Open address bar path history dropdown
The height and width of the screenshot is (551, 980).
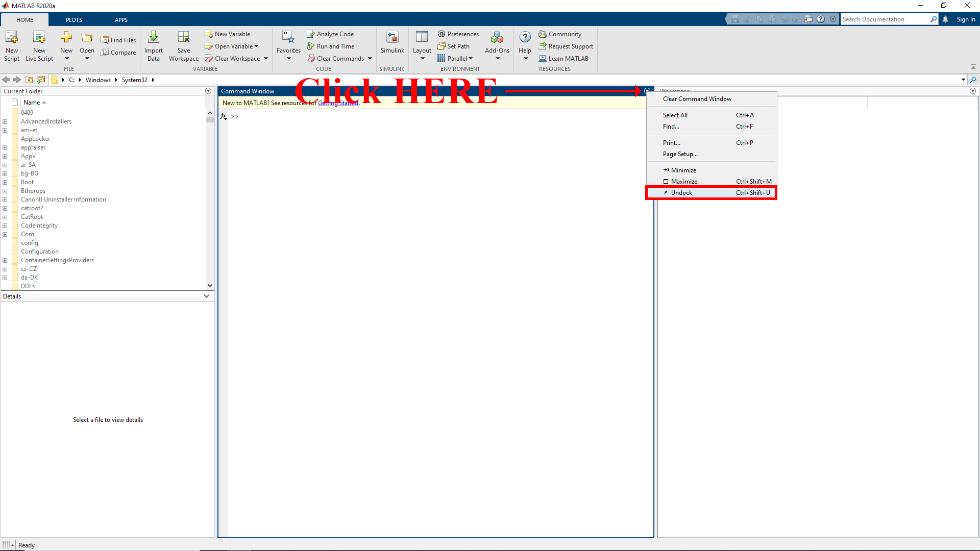(x=963, y=80)
